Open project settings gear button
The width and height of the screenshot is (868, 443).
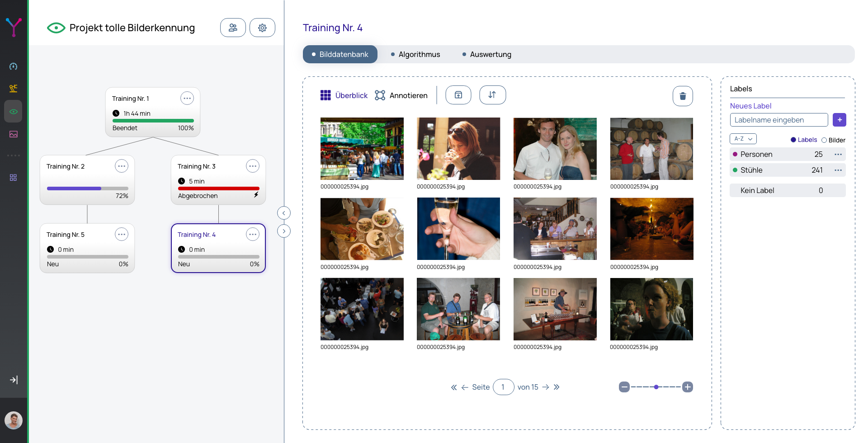point(262,28)
